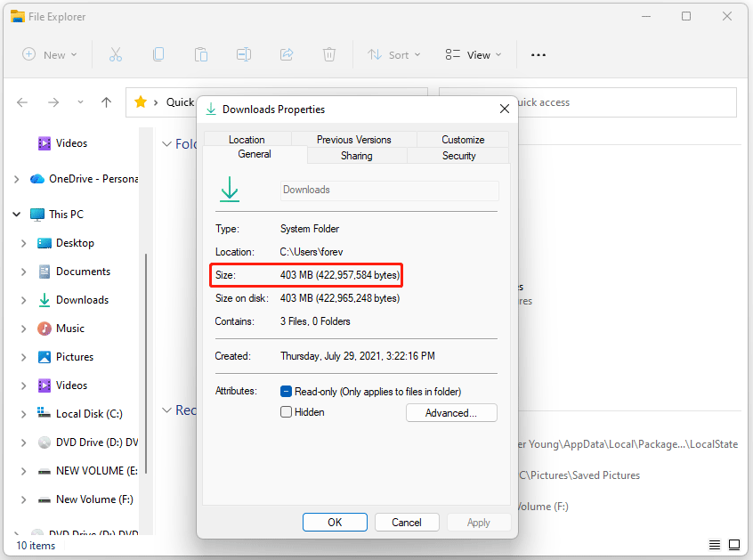Click the Paste icon in the toolbar
This screenshot has height=560, width=753.
(x=201, y=54)
